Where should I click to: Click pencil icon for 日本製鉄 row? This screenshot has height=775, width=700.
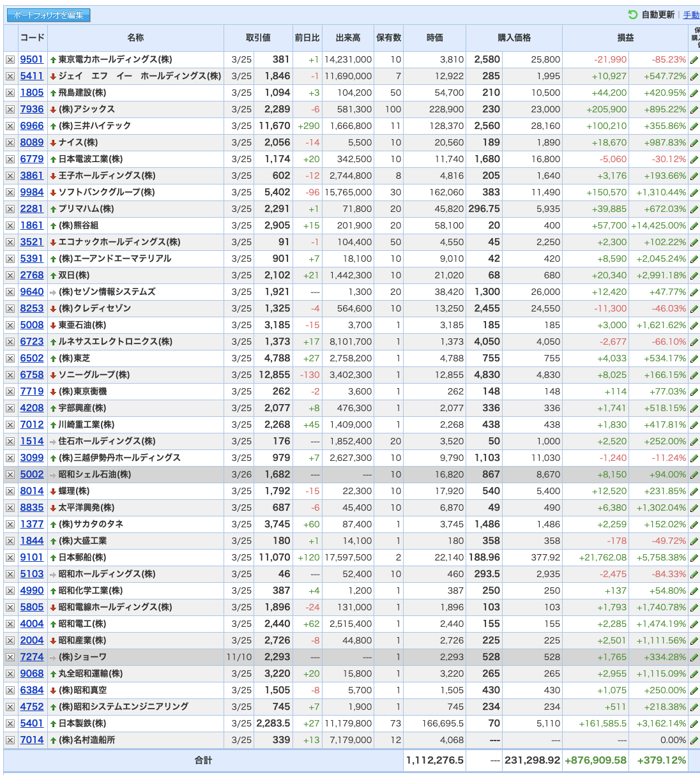pyautogui.click(x=694, y=723)
